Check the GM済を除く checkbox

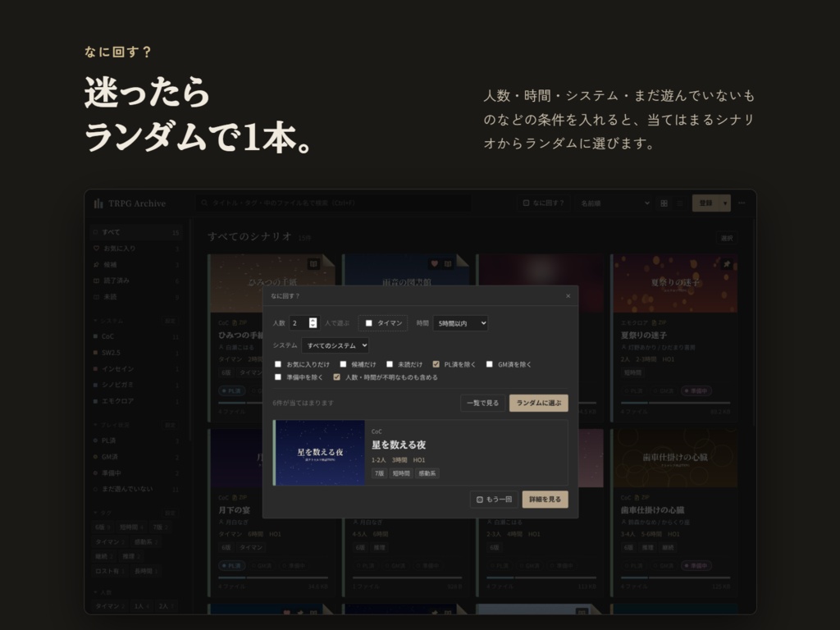(x=489, y=364)
